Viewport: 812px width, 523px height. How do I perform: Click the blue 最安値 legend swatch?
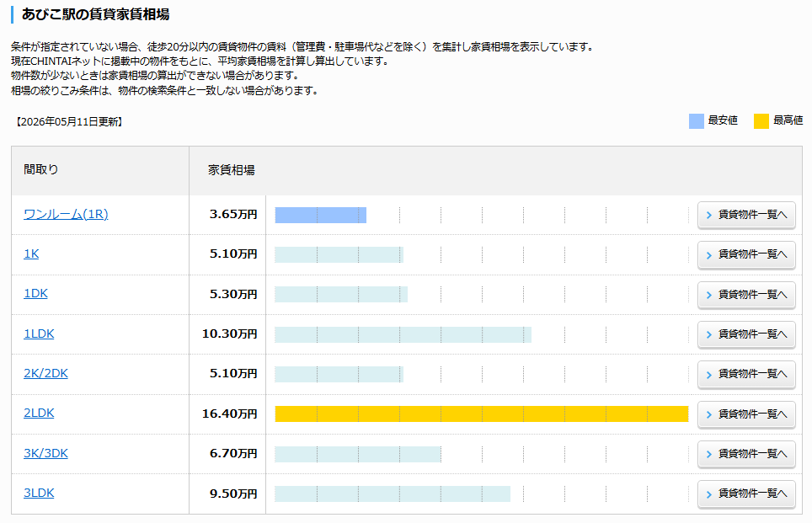point(696,121)
